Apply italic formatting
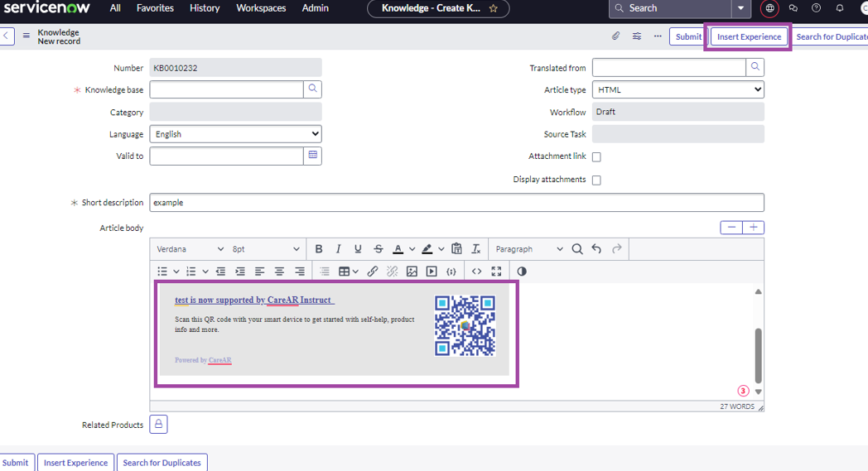 338,249
